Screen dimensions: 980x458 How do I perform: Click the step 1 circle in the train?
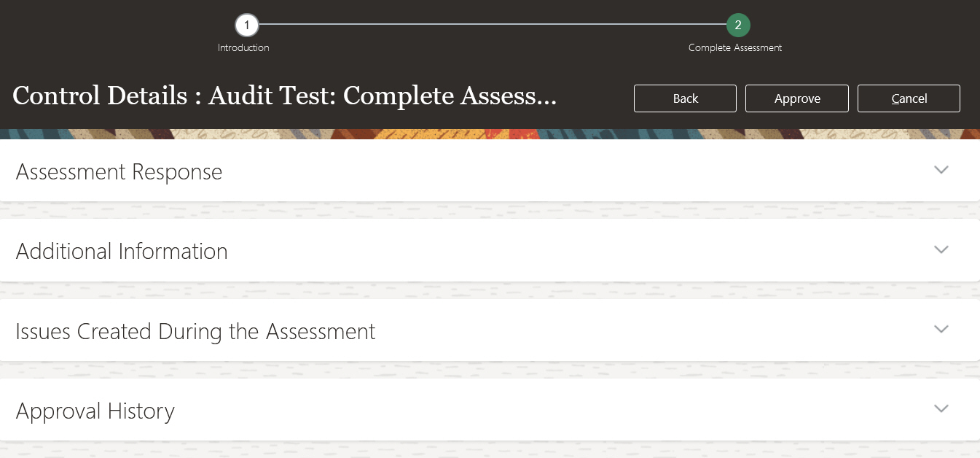(x=246, y=26)
